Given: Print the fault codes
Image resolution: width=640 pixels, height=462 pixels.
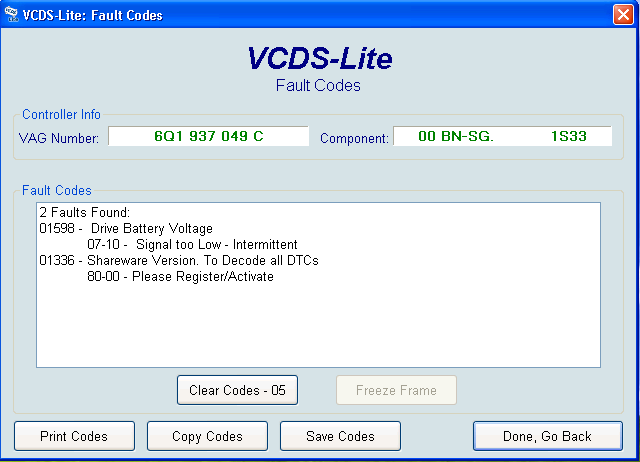Looking at the screenshot, I should pos(74,436).
